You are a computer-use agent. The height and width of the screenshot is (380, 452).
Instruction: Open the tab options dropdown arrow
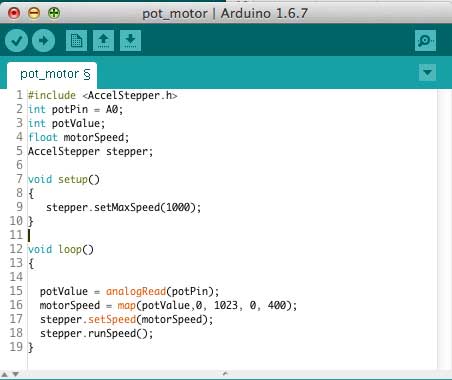427,72
